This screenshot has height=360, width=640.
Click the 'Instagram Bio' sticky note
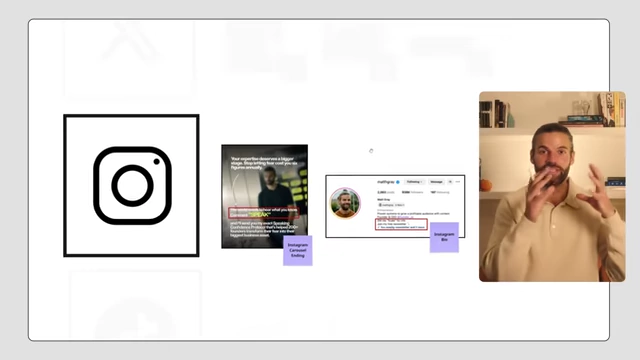tap(444, 237)
